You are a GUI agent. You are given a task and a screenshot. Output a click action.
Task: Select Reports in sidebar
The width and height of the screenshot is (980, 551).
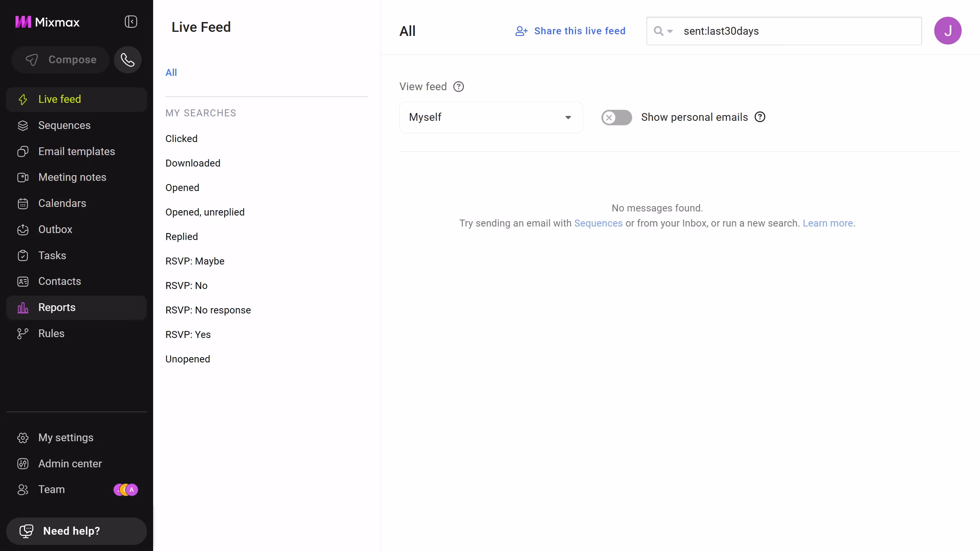pos(76,307)
